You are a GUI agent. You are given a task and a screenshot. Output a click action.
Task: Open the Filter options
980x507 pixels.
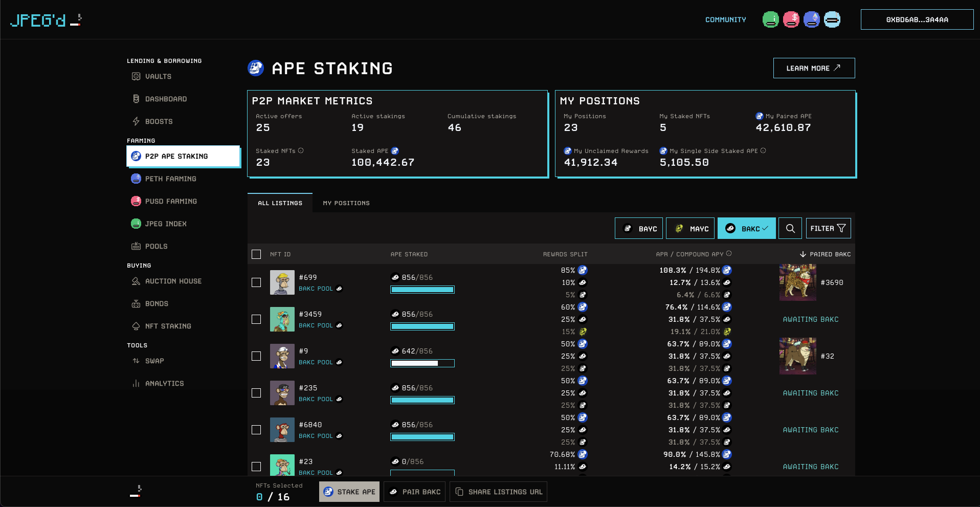coord(828,228)
